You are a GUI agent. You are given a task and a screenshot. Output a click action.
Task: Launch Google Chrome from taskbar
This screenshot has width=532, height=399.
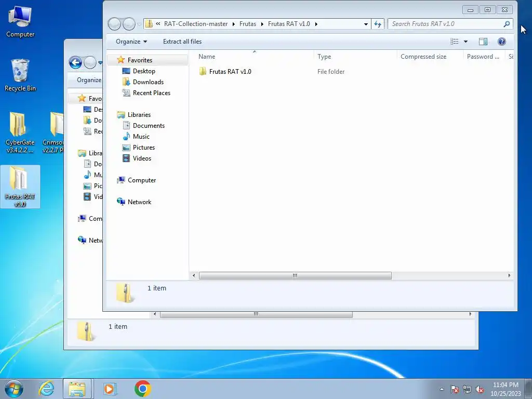pos(142,389)
